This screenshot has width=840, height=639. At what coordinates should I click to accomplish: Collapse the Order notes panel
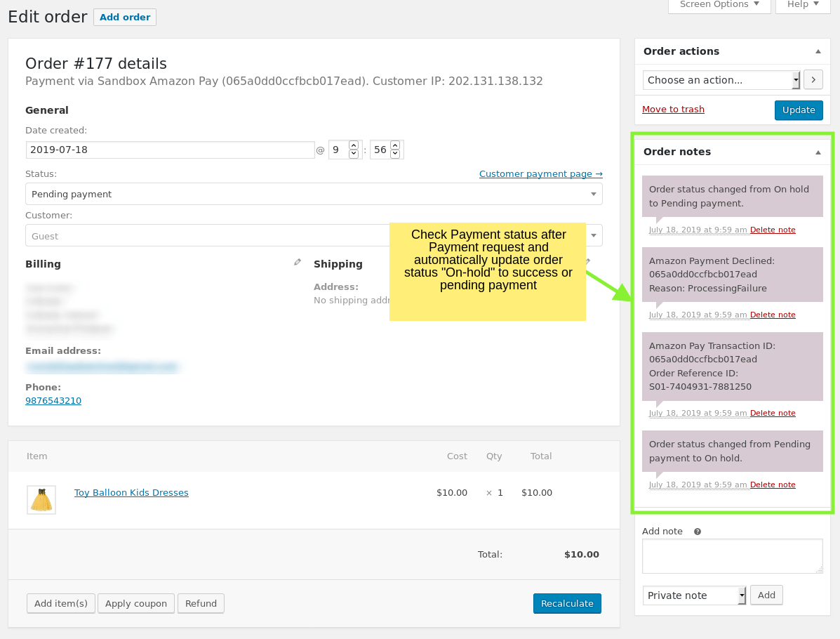818,152
